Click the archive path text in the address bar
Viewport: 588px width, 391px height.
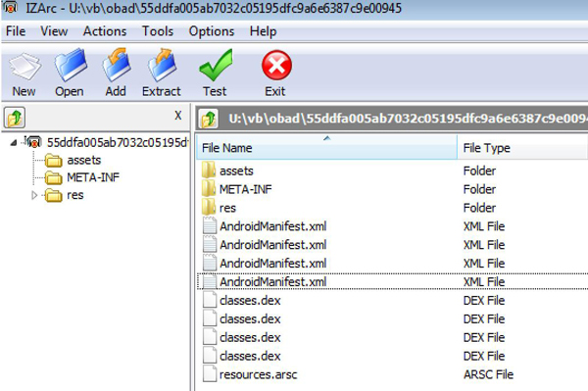click(x=408, y=119)
